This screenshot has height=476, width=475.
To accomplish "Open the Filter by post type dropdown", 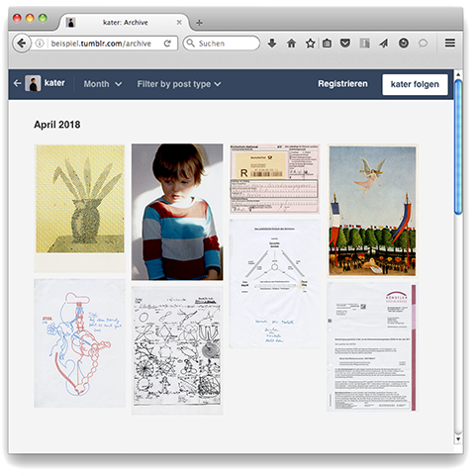I will click(x=179, y=84).
